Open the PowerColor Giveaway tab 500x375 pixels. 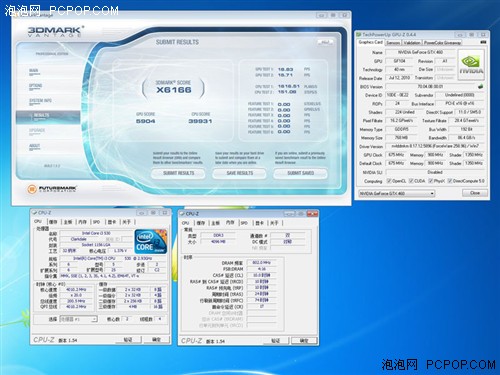pos(443,43)
